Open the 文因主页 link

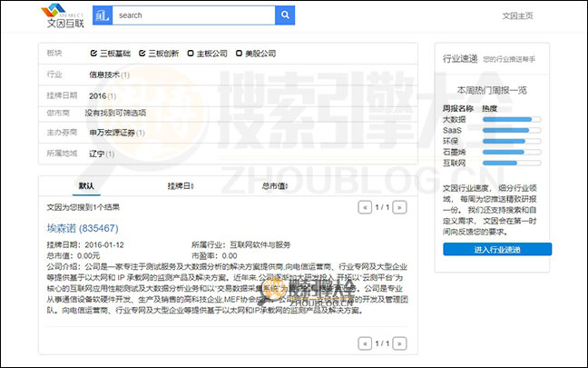517,15
